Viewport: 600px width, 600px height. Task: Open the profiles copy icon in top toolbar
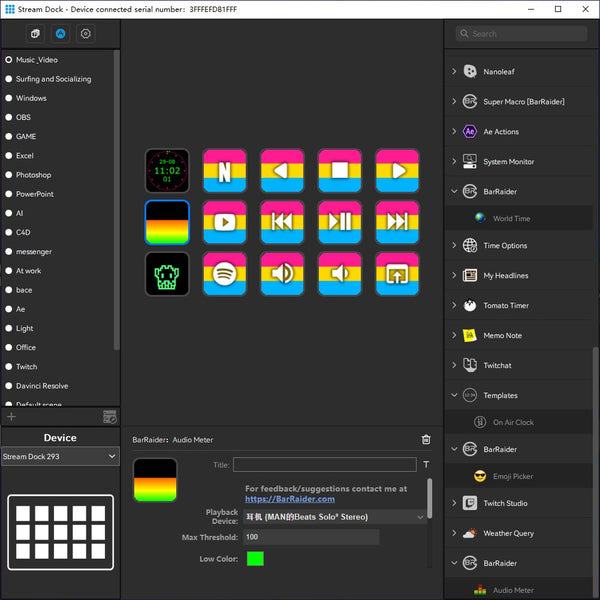coord(35,34)
